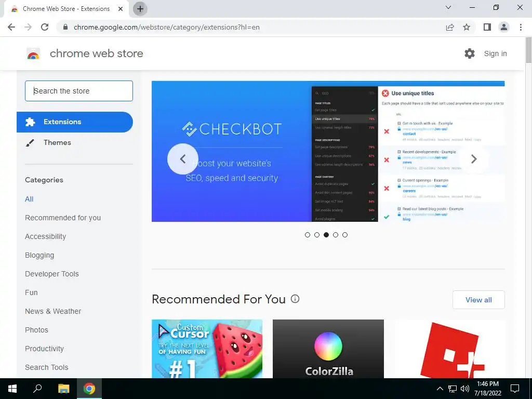
Task: Select the All category
Action: tap(29, 199)
